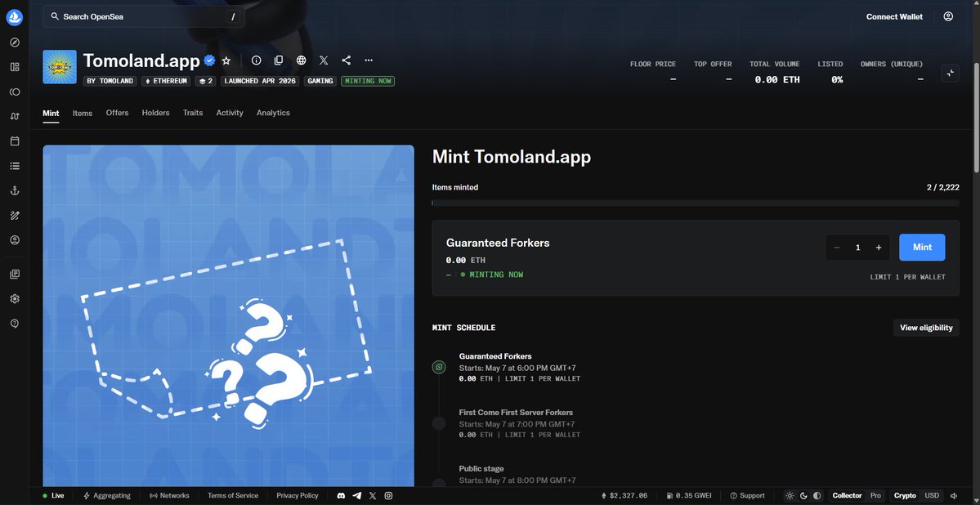980x505 pixels.
Task: Switch to light theme with the sun icon
Action: (790, 496)
